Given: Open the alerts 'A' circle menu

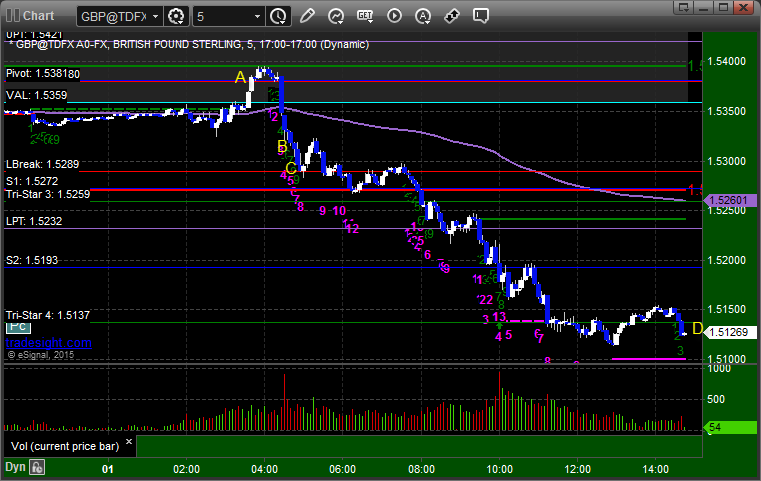Looking at the screenshot, I should pos(423,16).
